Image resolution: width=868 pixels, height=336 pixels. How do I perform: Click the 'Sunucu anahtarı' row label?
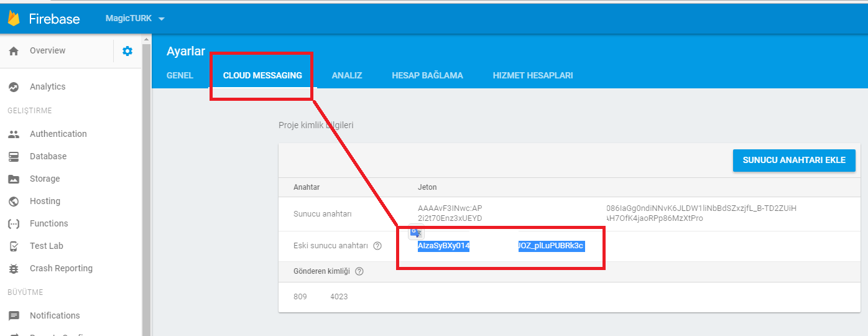(x=323, y=214)
